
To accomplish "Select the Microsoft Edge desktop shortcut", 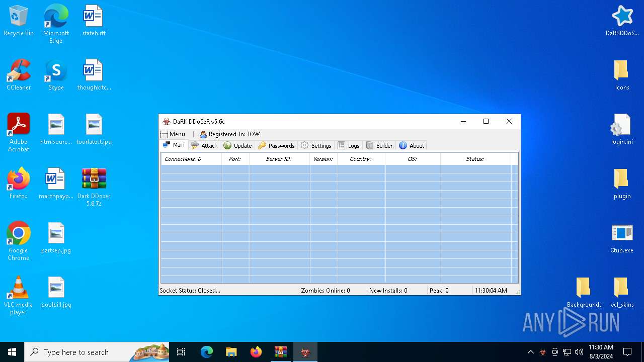I will (x=56, y=24).
